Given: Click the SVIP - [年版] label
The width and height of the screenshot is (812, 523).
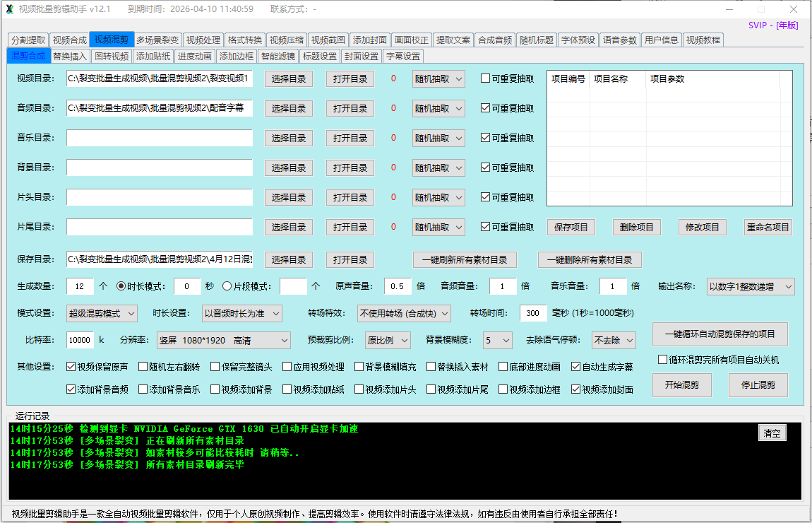Looking at the screenshot, I should [773, 25].
